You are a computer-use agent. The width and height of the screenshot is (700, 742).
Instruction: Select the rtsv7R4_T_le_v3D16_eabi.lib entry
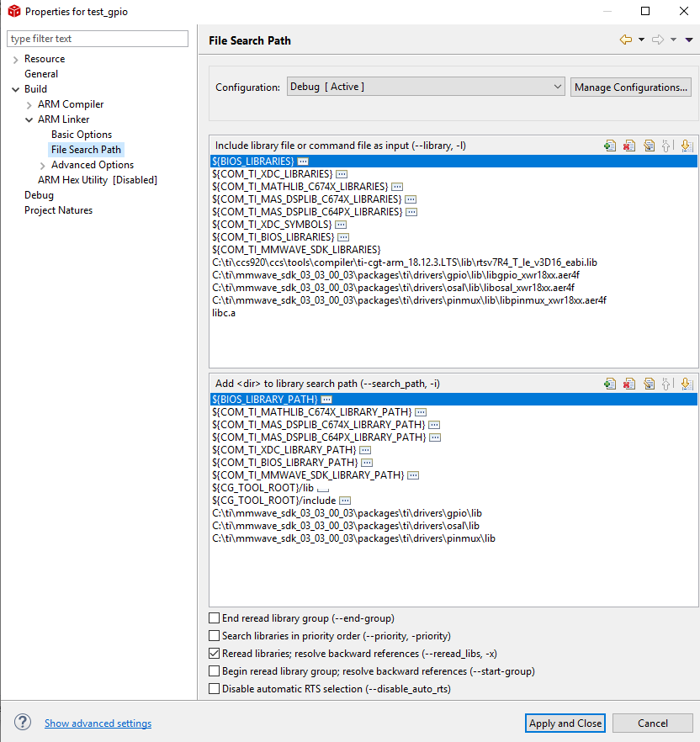click(405, 262)
